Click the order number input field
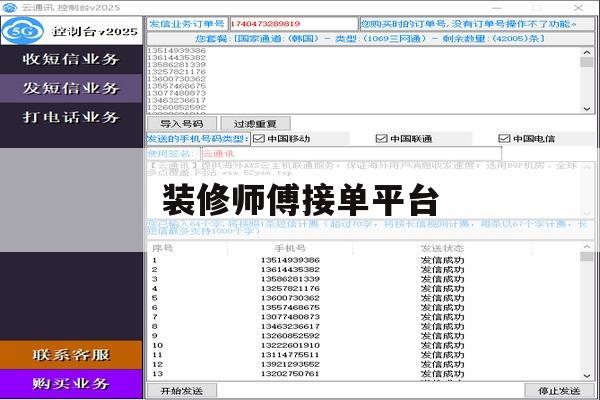Image resolution: width=600 pixels, height=400 pixels. (293, 24)
